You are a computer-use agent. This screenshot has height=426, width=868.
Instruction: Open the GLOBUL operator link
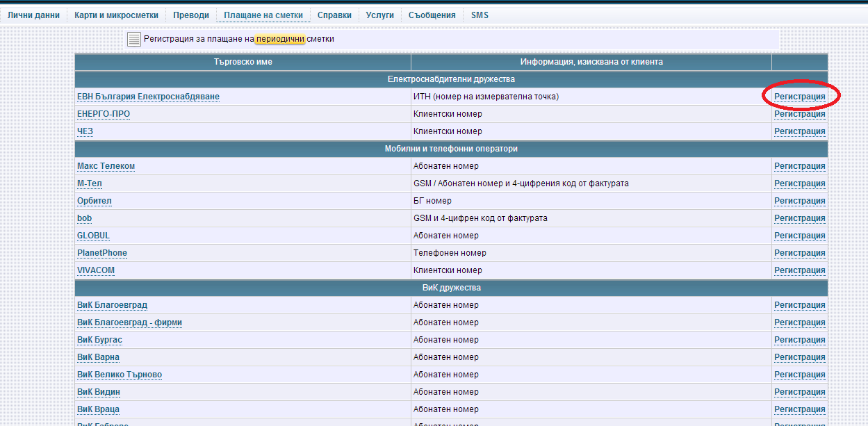click(93, 236)
